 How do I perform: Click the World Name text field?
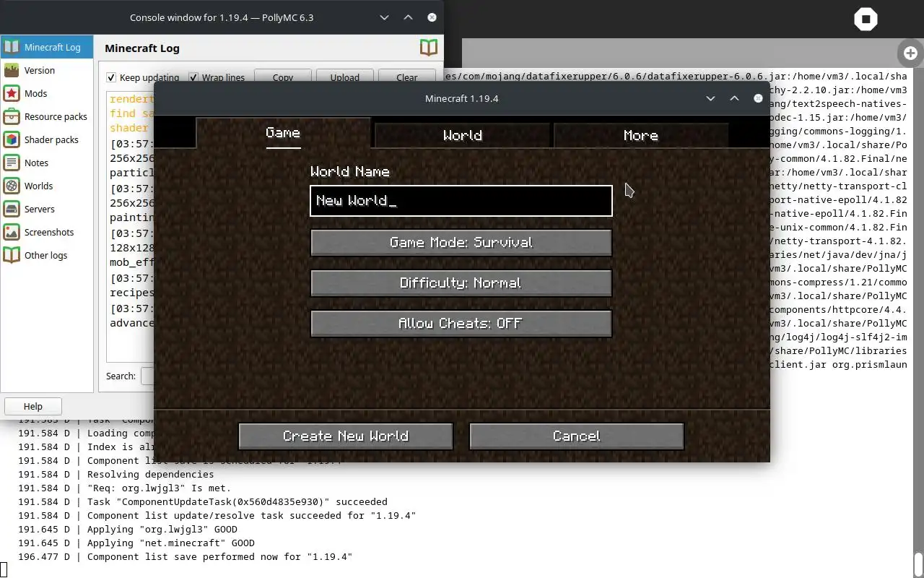[x=461, y=201]
